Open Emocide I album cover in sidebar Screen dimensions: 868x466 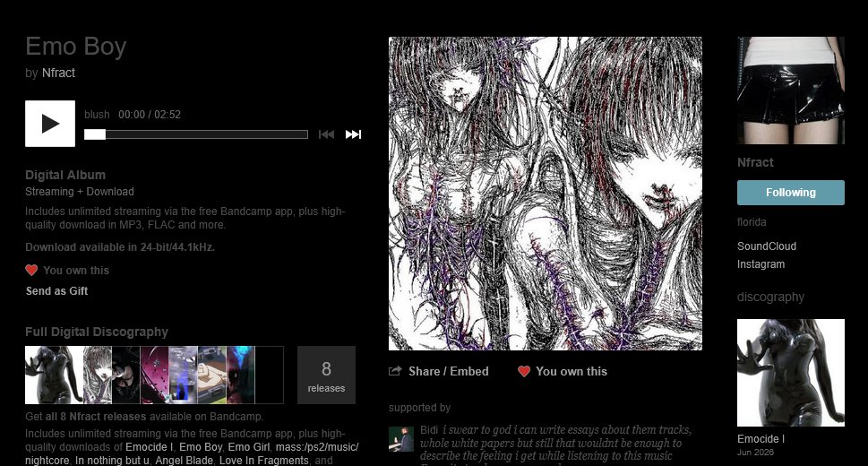(790, 373)
